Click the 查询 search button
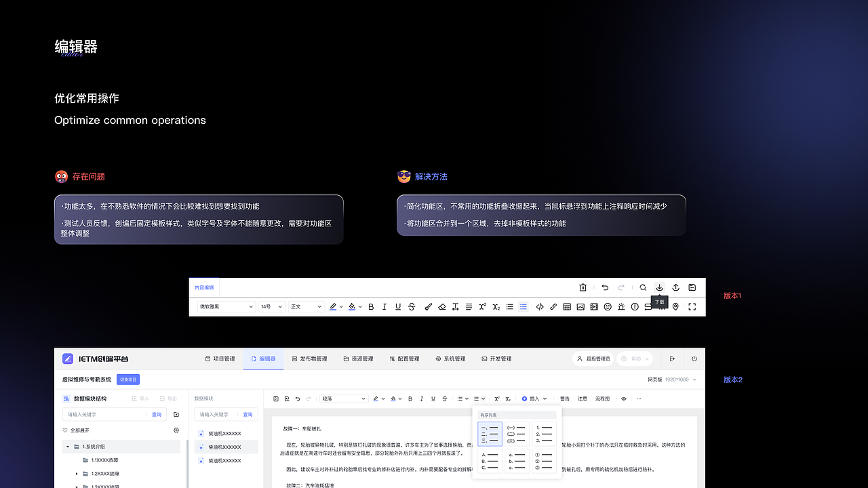 tap(157, 414)
